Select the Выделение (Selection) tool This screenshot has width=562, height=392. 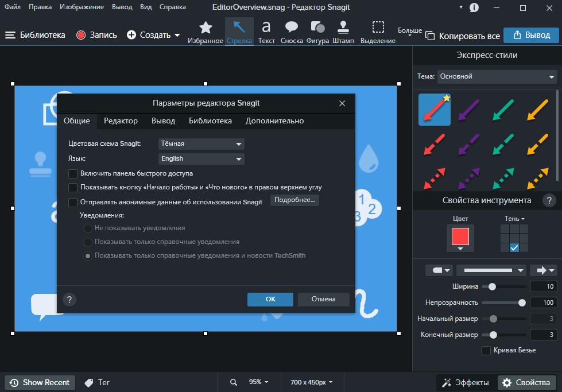pyautogui.click(x=378, y=32)
